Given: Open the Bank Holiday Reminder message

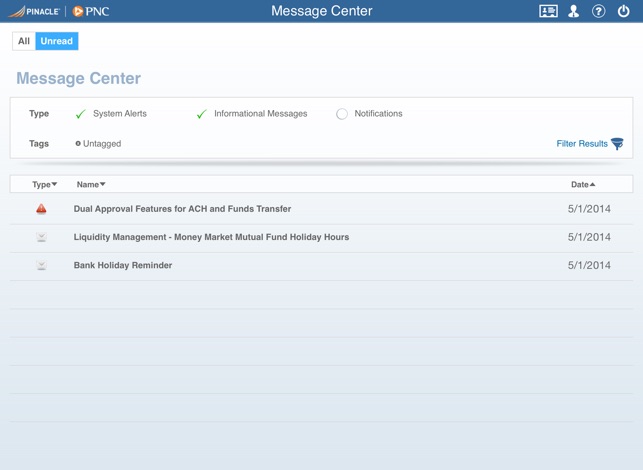Looking at the screenshot, I should [123, 265].
